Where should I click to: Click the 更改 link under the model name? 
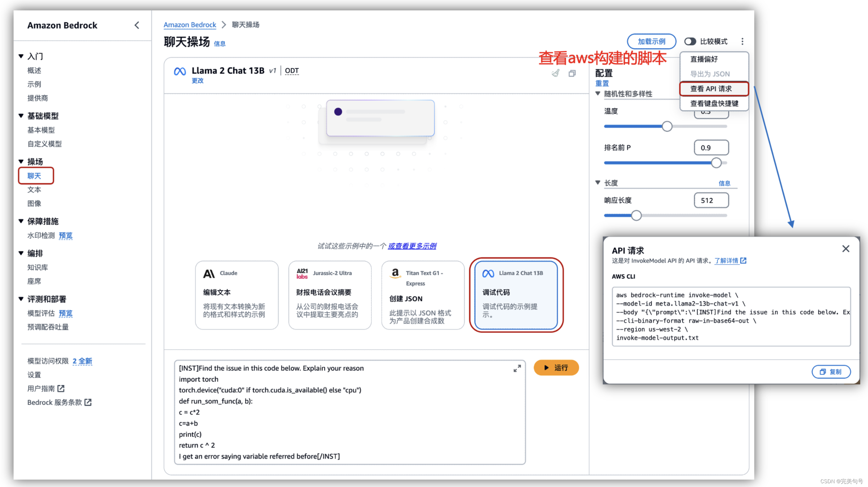[197, 81]
